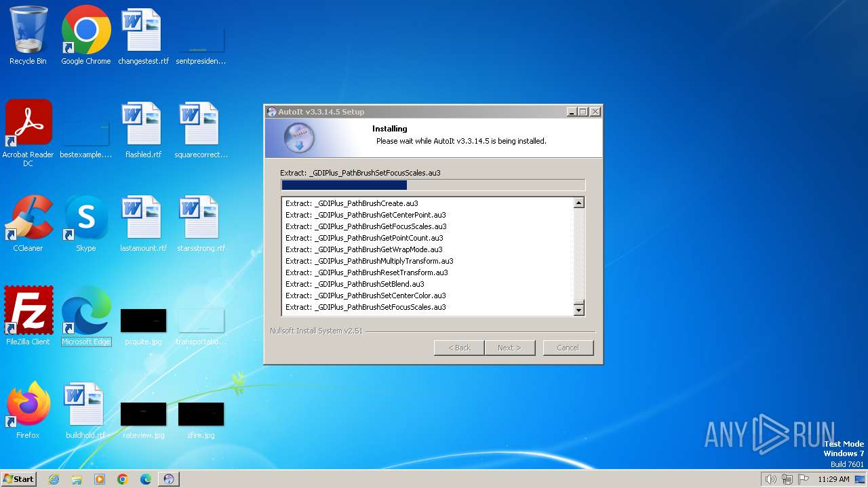Open the Firefox desktop shortcut
This screenshot has width=868, height=488.
point(28,409)
